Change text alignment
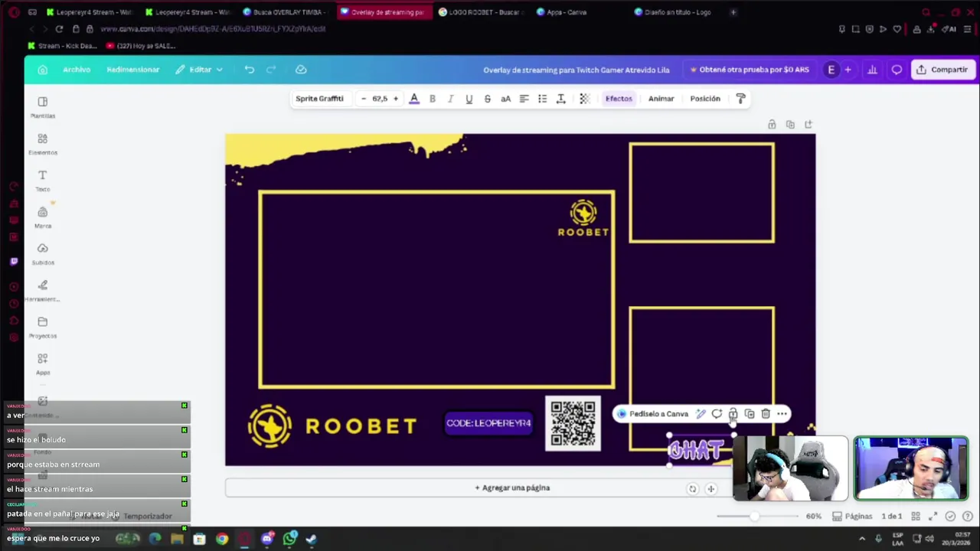Viewport: 980px width, 551px height. pos(524,99)
